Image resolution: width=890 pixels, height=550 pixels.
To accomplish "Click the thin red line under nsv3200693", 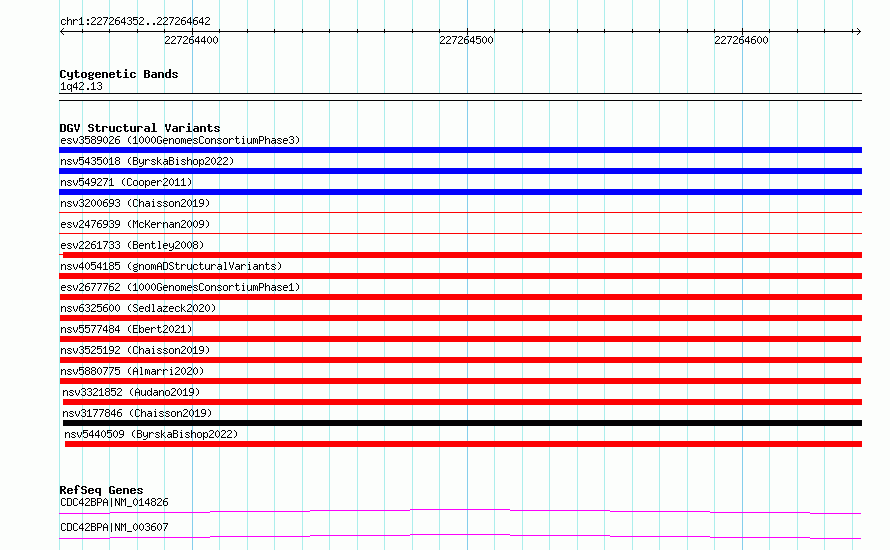I will pos(460,213).
